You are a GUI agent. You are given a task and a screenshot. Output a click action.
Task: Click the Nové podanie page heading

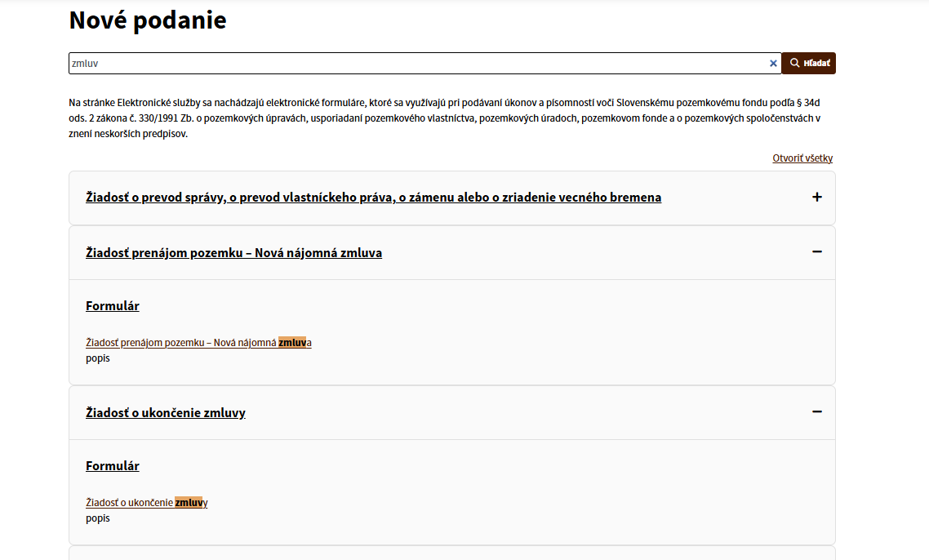148,20
